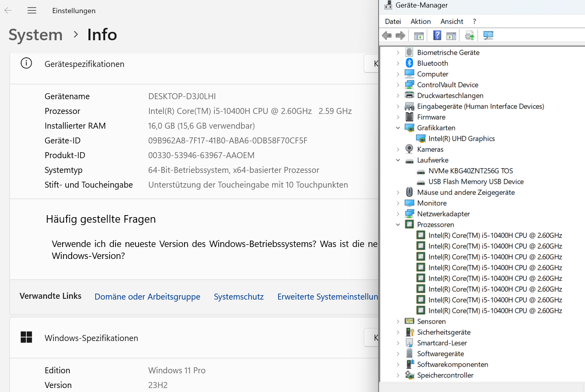The width and height of the screenshot is (585, 392).
Task: Select the Netzwerkadapter icon
Action: coord(409,214)
